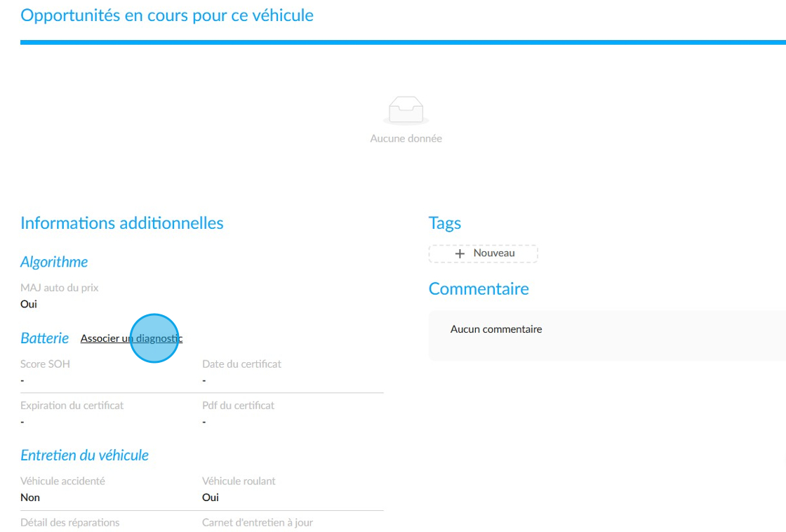
Task: Click the Pdf du certificat label
Action: click(x=238, y=406)
